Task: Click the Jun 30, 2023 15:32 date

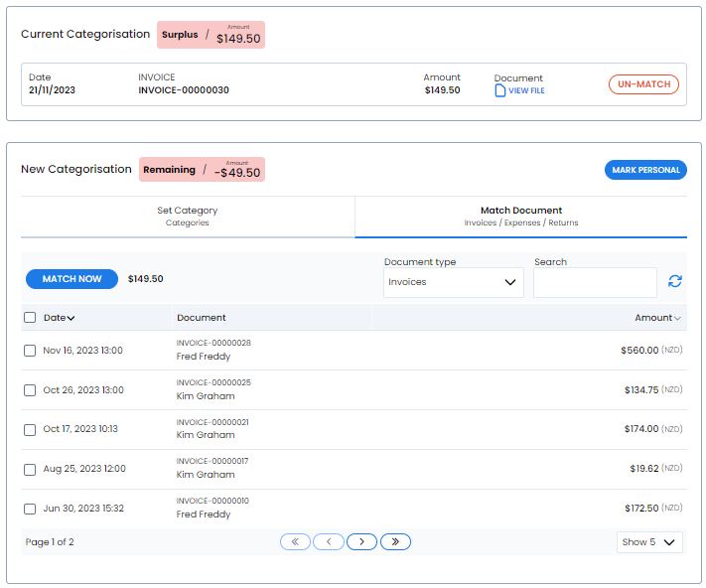Action: [83, 509]
